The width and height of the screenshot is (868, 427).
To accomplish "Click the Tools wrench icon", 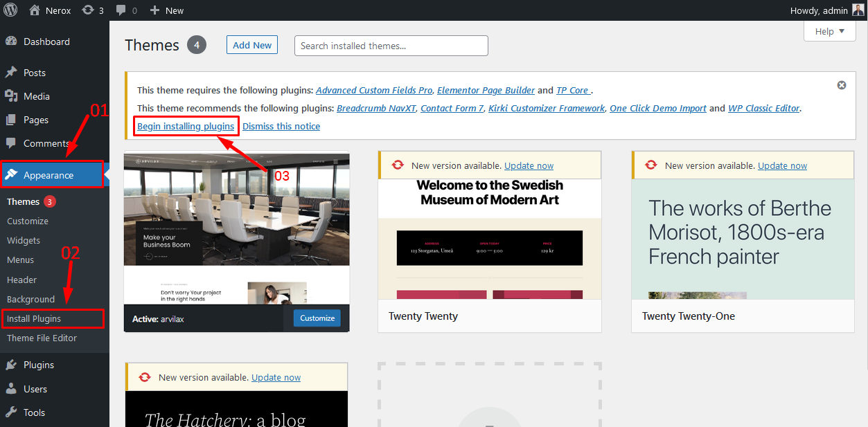I will (11, 412).
